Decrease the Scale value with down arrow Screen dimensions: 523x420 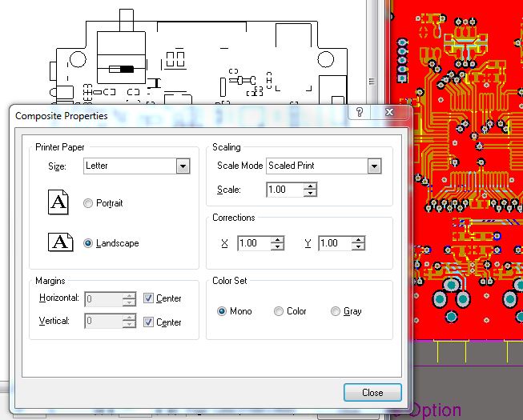coord(310,193)
